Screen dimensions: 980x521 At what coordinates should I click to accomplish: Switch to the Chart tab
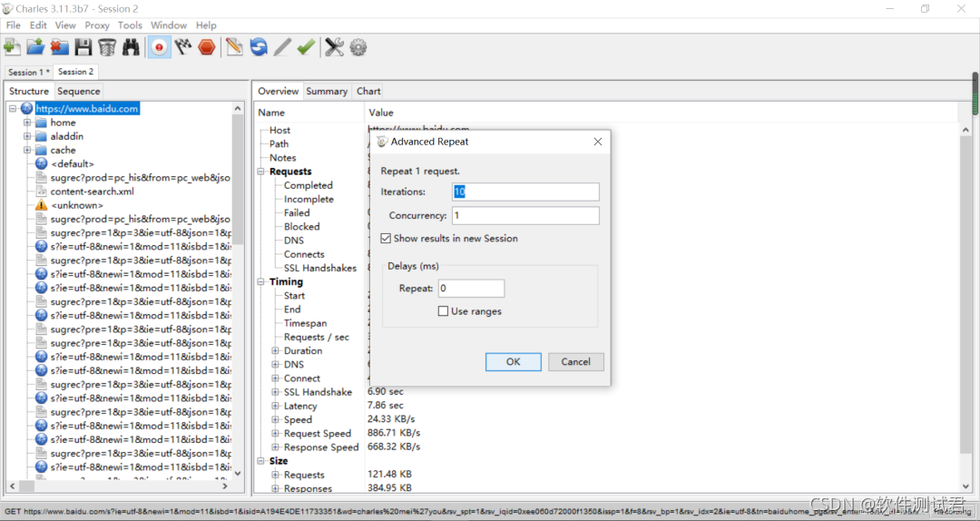click(x=368, y=92)
